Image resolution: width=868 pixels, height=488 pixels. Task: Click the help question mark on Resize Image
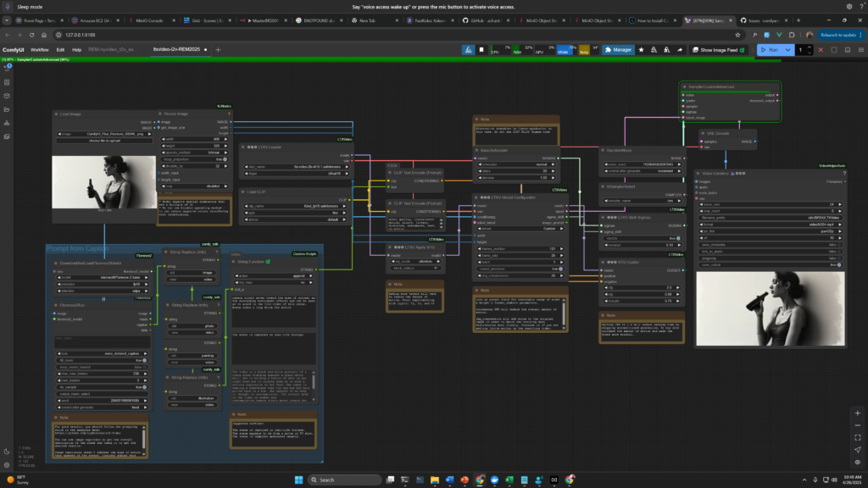point(229,114)
